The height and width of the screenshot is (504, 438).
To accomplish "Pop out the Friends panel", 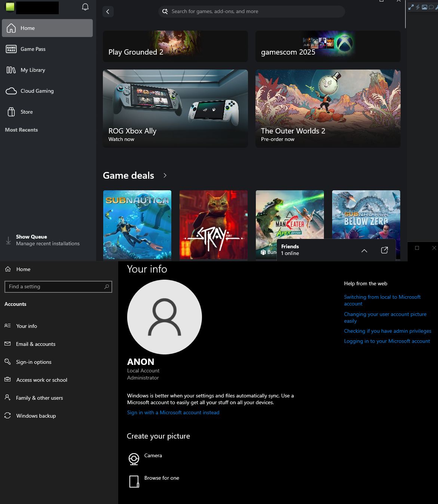I will (x=384, y=250).
